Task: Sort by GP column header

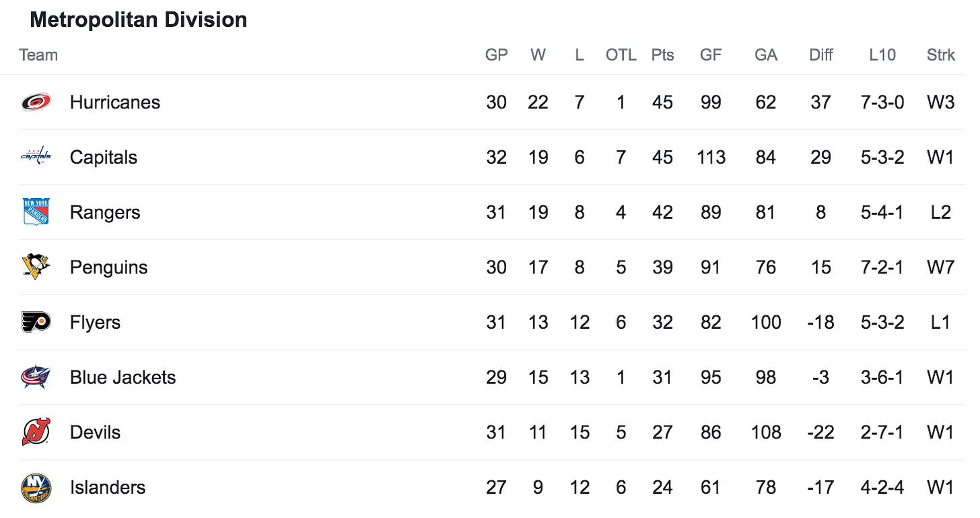Action: (497, 55)
